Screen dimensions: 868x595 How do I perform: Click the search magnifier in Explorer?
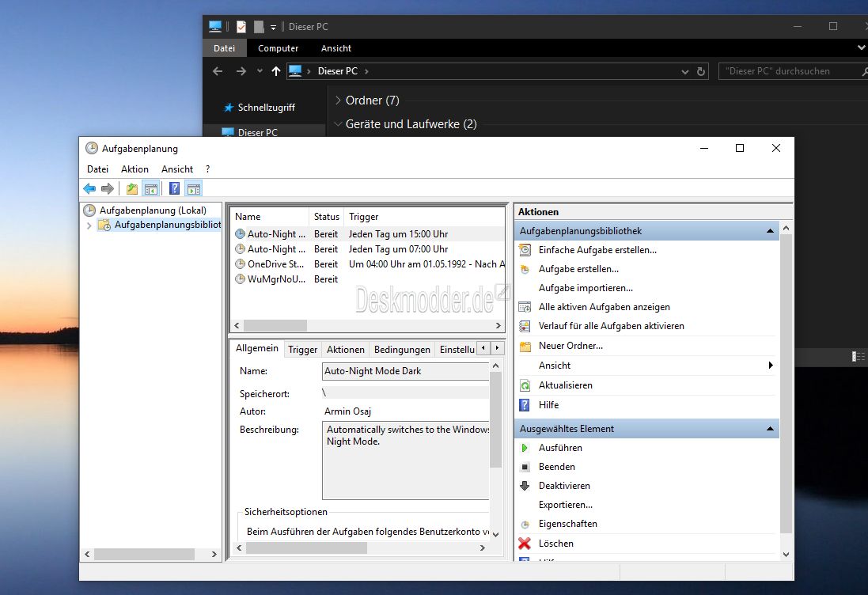point(865,71)
